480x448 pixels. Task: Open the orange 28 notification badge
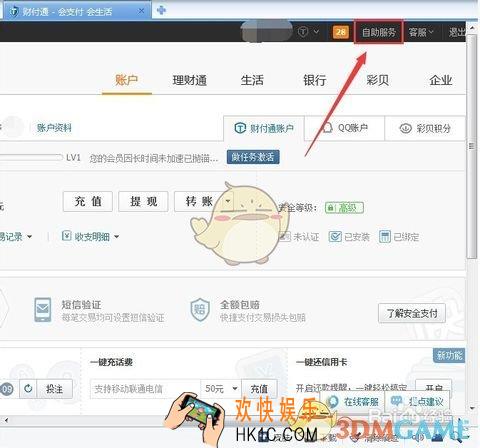click(x=340, y=32)
